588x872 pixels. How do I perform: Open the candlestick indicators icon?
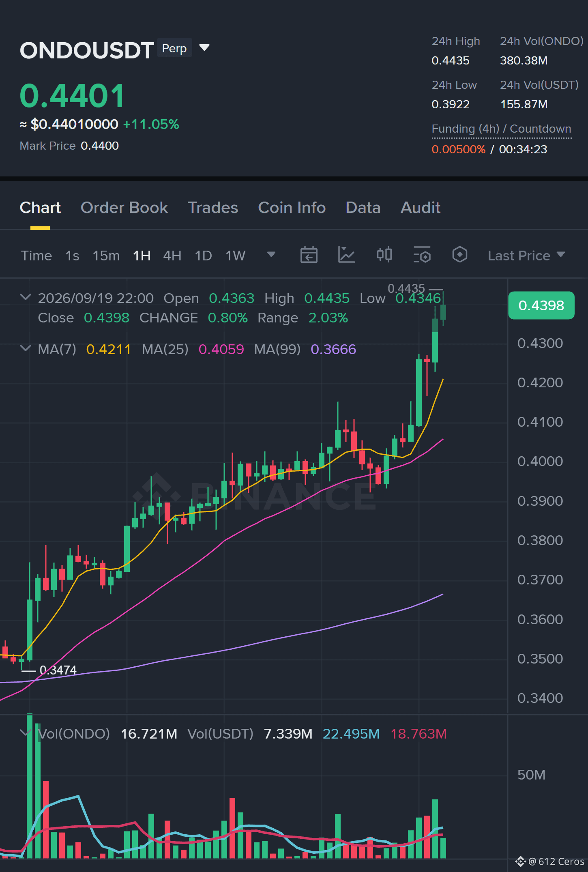tap(384, 255)
